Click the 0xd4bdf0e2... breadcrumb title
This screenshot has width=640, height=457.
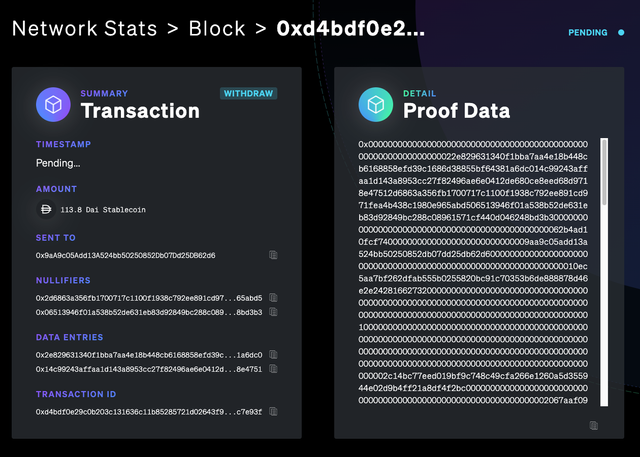click(351, 29)
